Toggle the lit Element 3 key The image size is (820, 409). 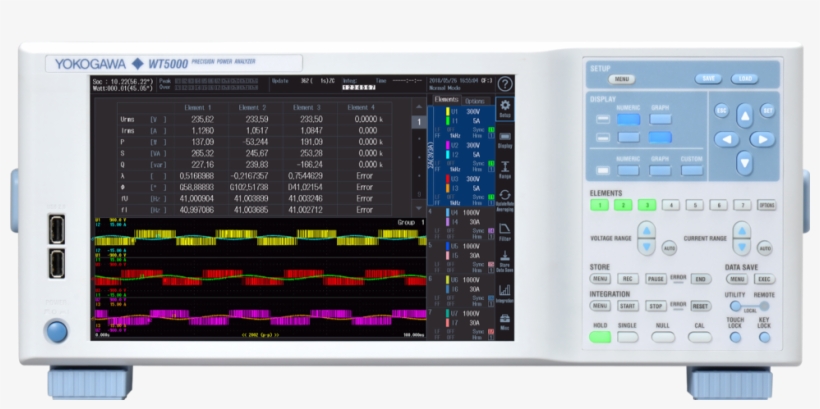(x=647, y=205)
